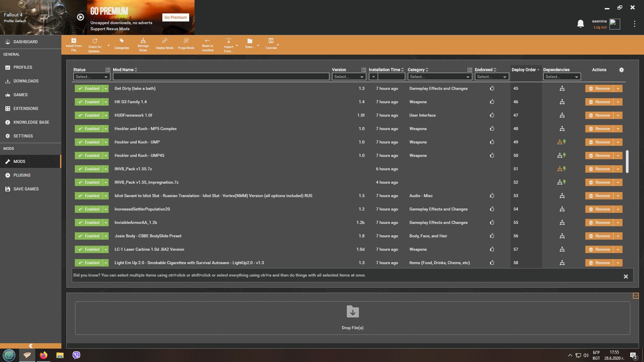This screenshot has height=362, width=644.
Task: Sort by the Deploy Order column
Action: (525, 70)
